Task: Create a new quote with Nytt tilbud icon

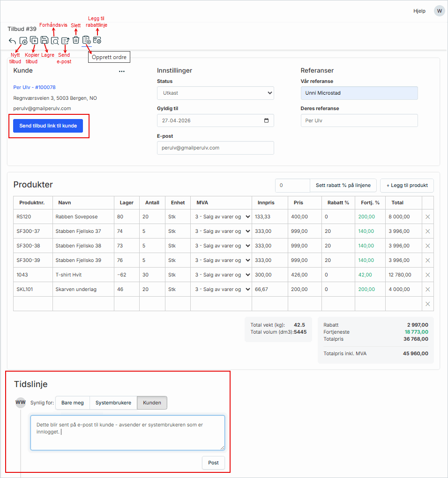Action: coord(23,41)
